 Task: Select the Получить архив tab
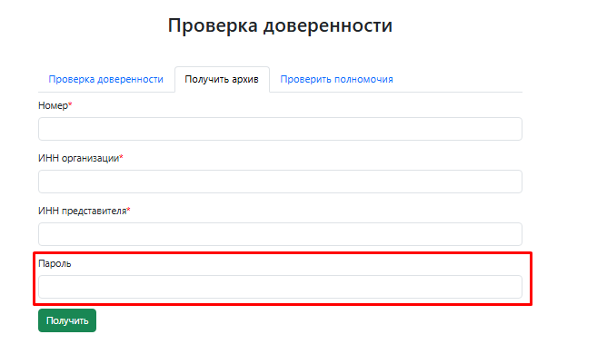click(222, 79)
